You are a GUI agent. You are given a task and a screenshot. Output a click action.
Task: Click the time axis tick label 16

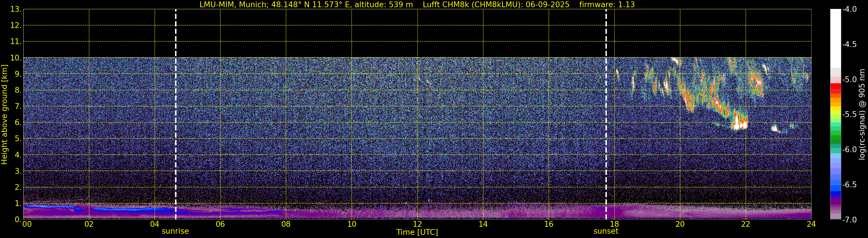click(549, 224)
